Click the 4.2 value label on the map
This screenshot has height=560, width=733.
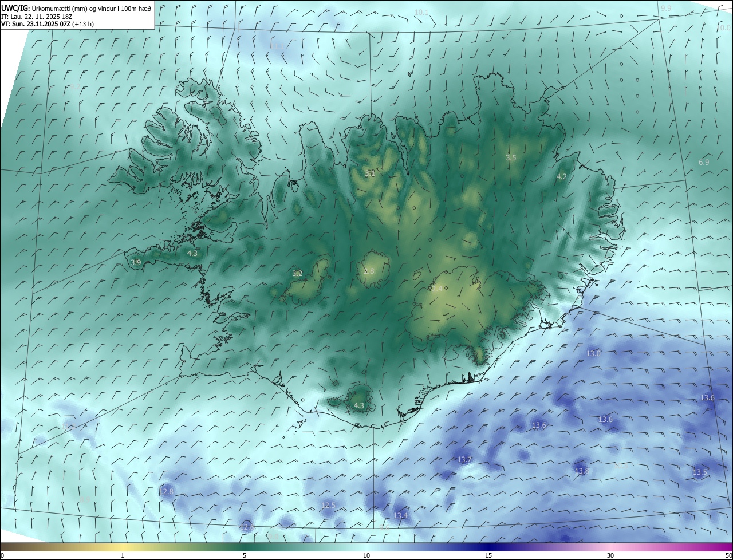click(562, 176)
